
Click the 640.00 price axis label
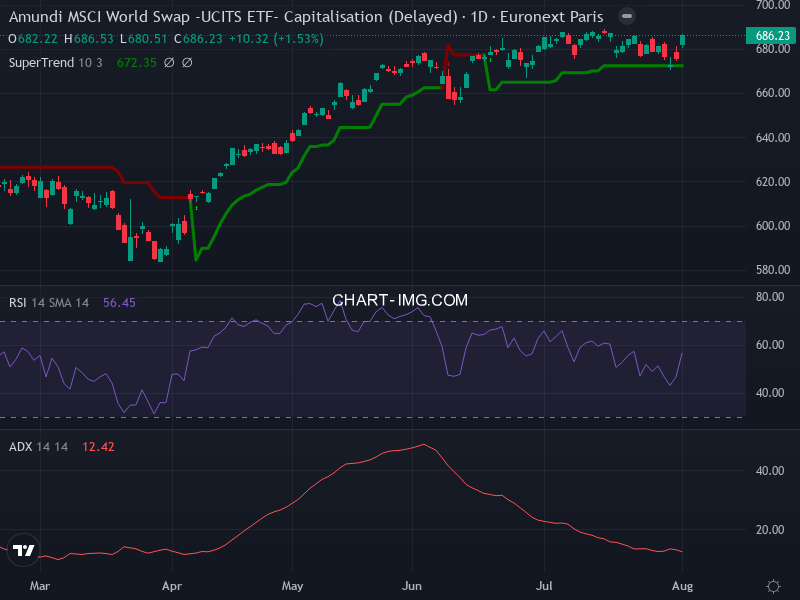773,138
